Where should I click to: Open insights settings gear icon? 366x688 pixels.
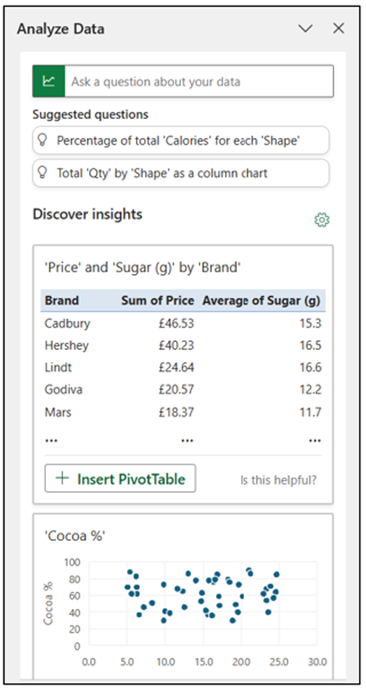pyautogui.click(x=322, y=220)
